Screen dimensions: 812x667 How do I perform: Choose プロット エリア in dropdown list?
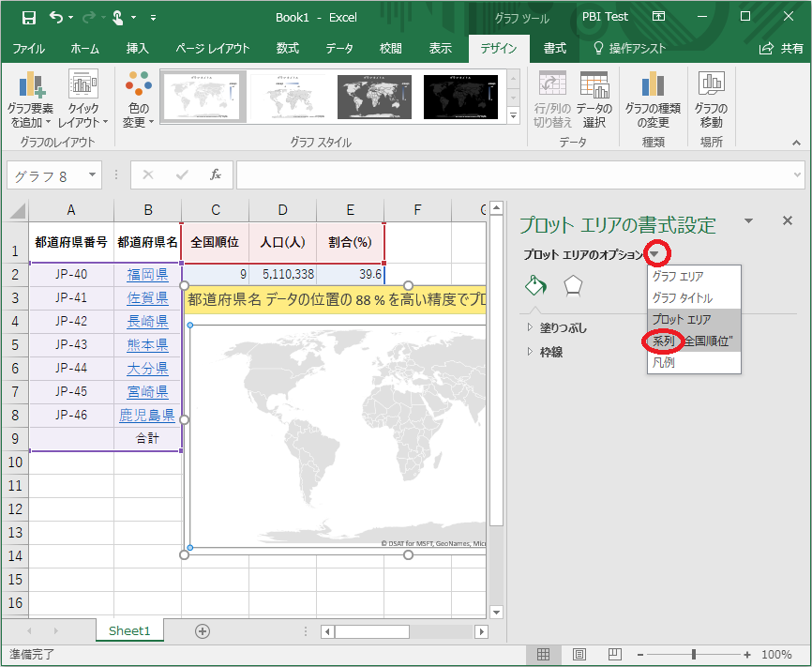click(x=694, y=319)
